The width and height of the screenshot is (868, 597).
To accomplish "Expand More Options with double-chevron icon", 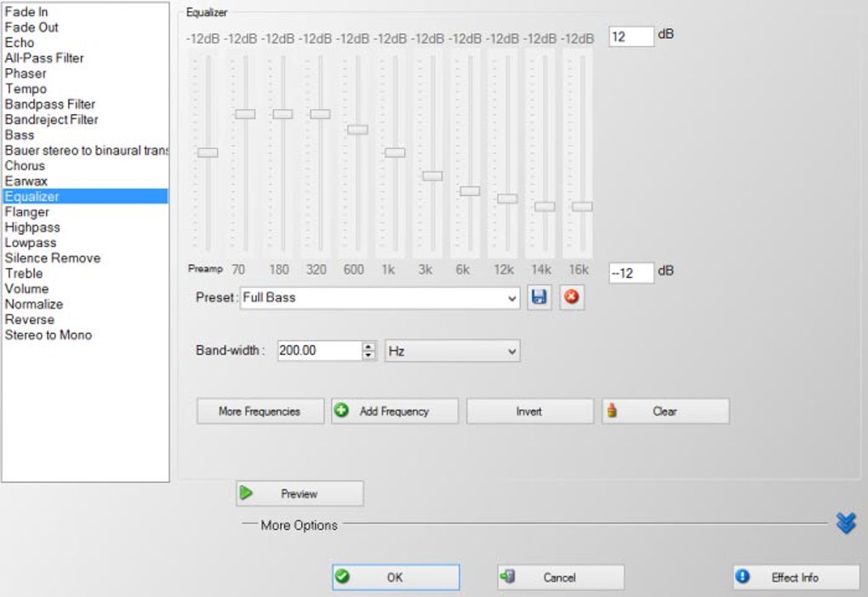I will pyautogui.click(x=846, y=523).
